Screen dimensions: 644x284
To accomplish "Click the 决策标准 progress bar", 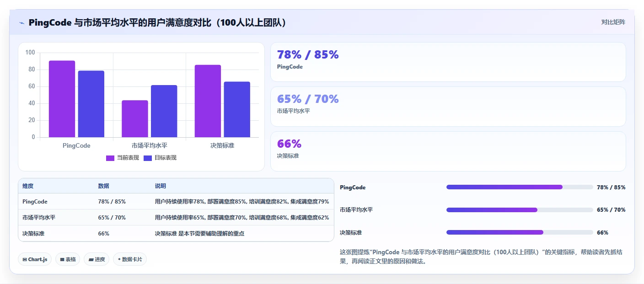I will tap(520, 232).
